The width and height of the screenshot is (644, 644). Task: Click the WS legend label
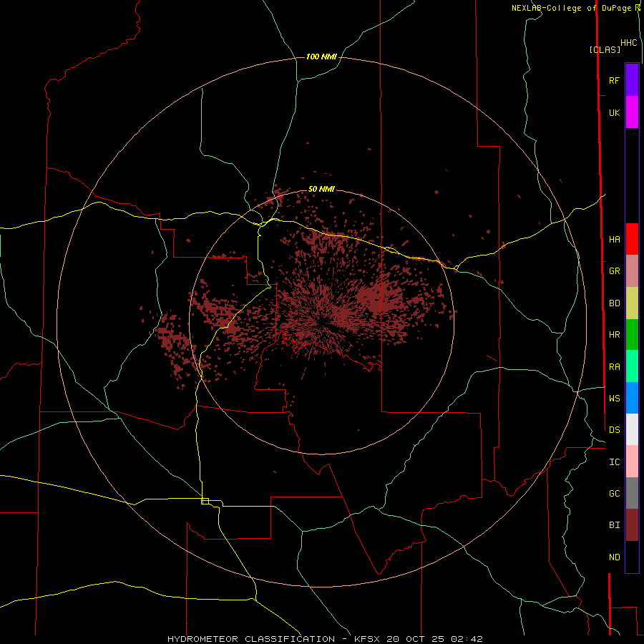(614, 399)
